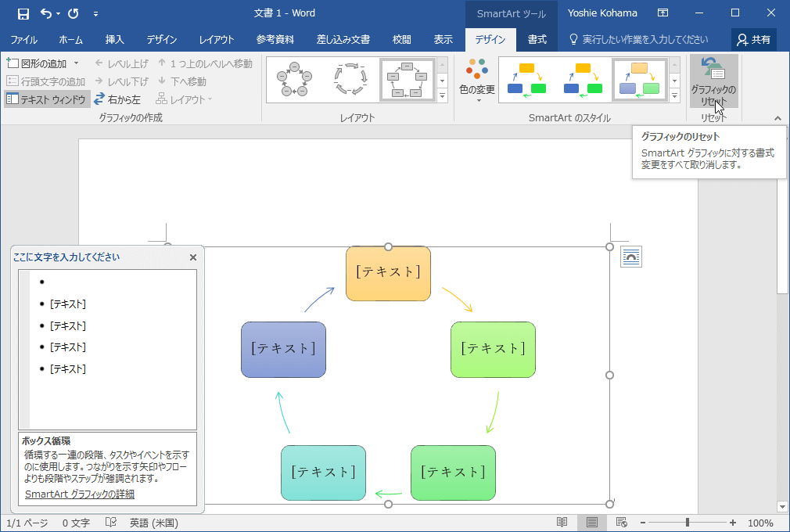790x532 pixels.
Task: Choose the first SmartArt style thumbnail
Action: point(526,80)
